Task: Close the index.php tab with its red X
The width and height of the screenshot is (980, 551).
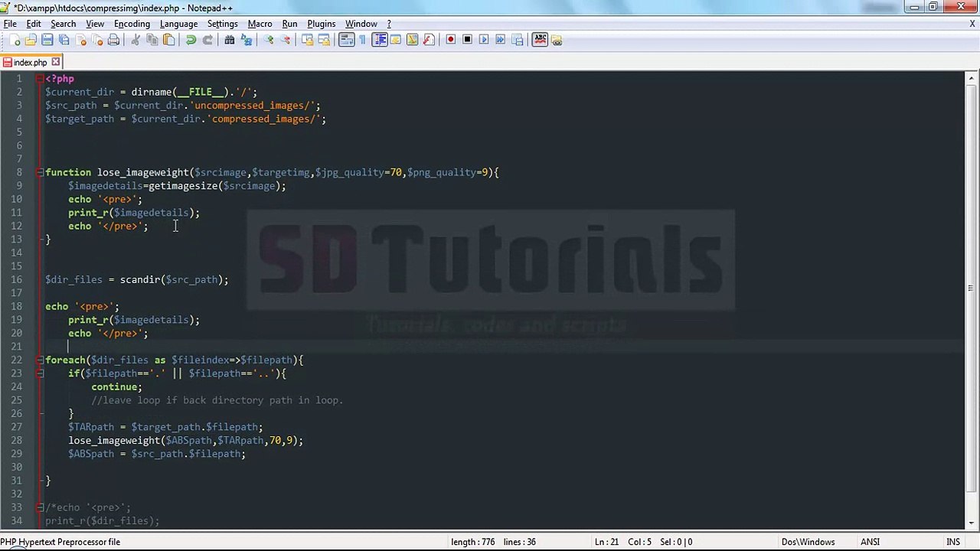Action: coord(55,62)
